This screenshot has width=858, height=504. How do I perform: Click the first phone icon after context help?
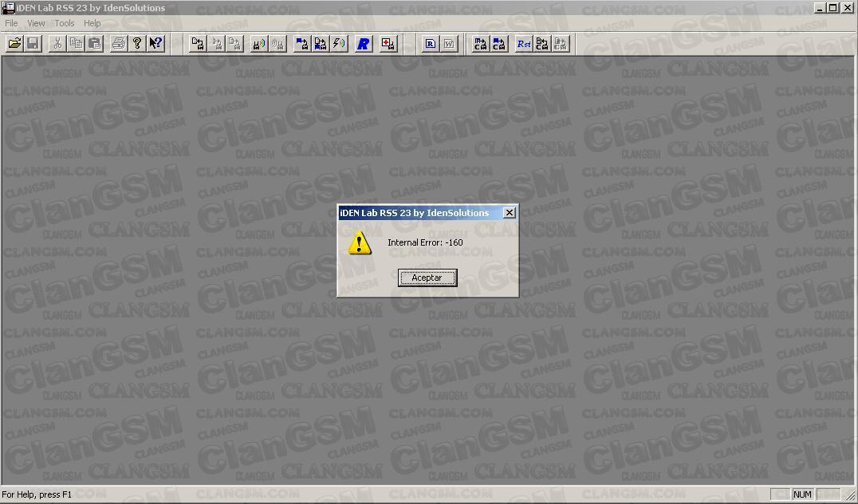click(x=198, y=44)
